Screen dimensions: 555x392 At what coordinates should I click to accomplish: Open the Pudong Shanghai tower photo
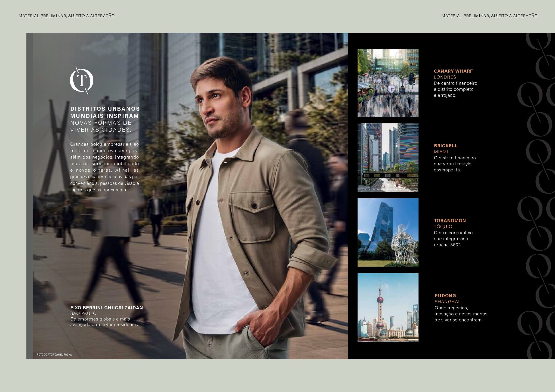click(388, 307)
